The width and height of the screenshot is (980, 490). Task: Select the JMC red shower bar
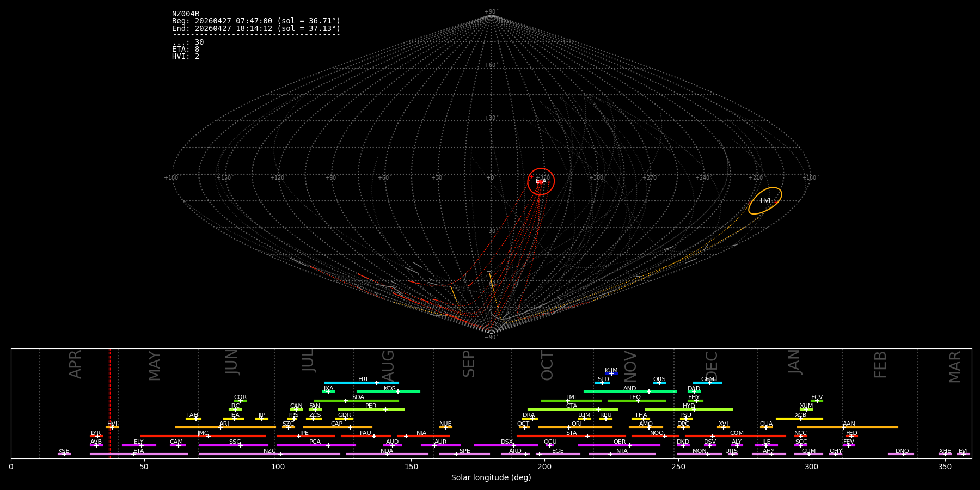203,436
